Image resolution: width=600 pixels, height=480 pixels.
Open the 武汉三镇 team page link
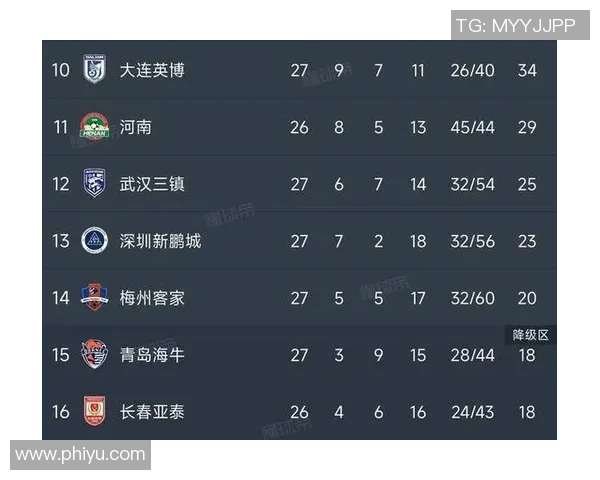152,184
